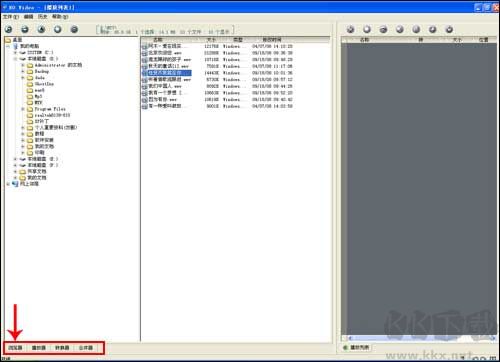Expand the Backup folder in the tree
The height and width of the screenshot is (362, 500).
click(x=23, y=71)
